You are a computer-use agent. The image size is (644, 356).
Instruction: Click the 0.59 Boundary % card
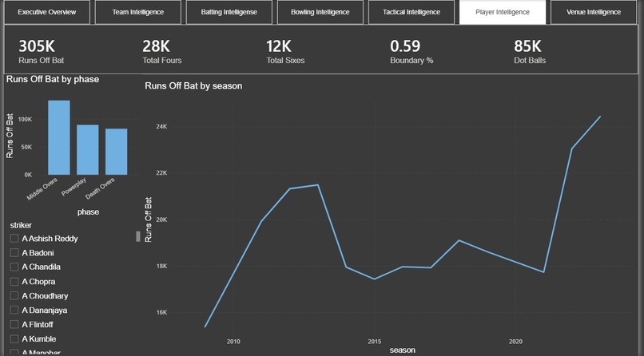[x=411, y=51]
